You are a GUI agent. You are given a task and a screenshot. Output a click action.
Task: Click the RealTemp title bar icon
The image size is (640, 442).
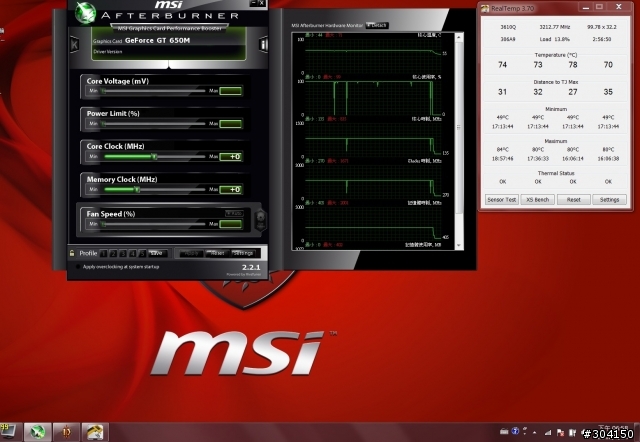[x=485, y=8]
